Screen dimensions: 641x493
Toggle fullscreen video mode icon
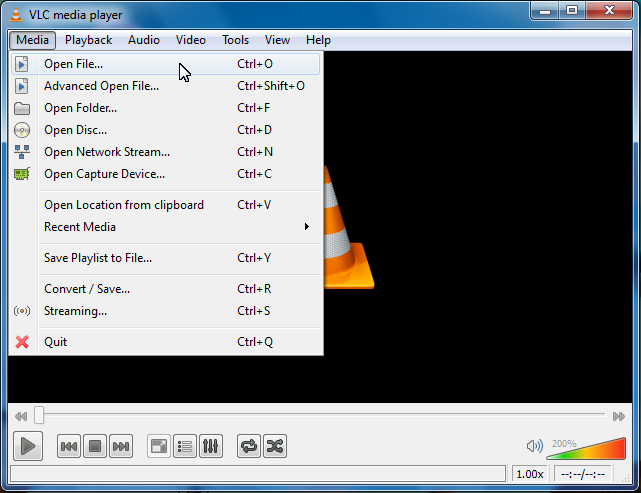(x=158, y=446)
